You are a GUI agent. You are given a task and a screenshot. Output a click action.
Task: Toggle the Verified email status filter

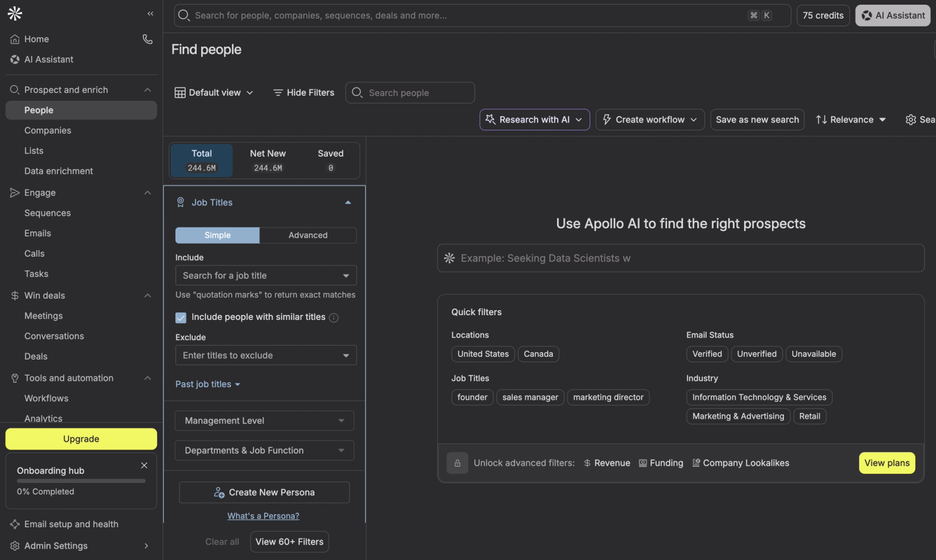coord(707,354)
